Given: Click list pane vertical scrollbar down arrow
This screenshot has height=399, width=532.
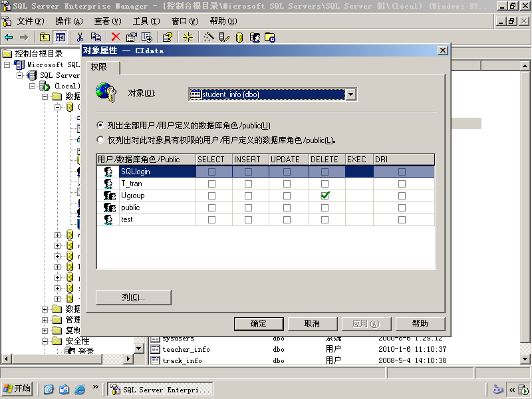Looking at the screenshot, I should click(525, 358).
